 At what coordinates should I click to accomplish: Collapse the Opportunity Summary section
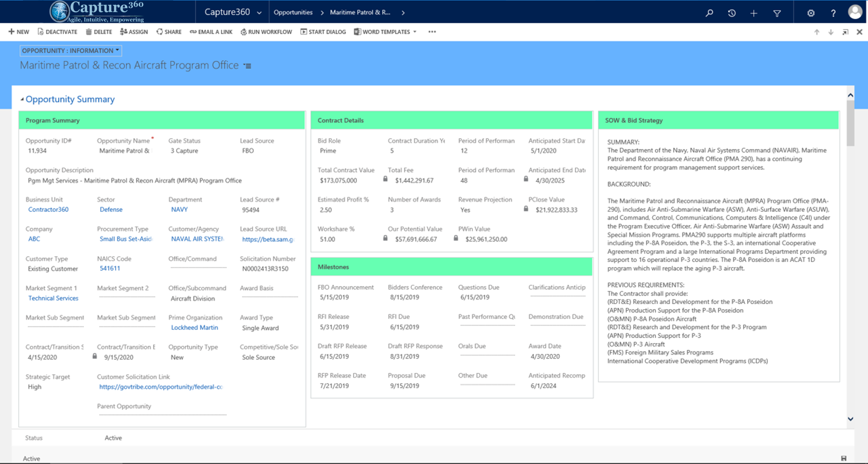(22, 99)
